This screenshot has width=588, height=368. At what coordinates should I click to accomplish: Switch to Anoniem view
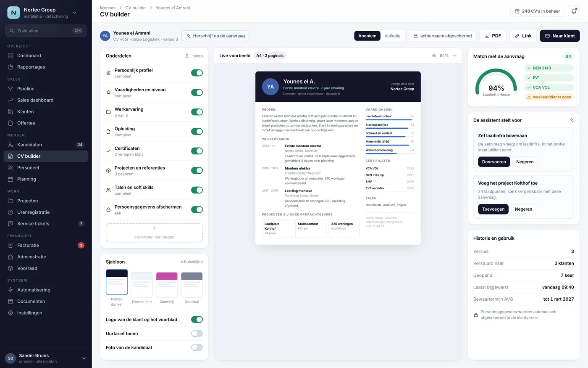[367, 36]
